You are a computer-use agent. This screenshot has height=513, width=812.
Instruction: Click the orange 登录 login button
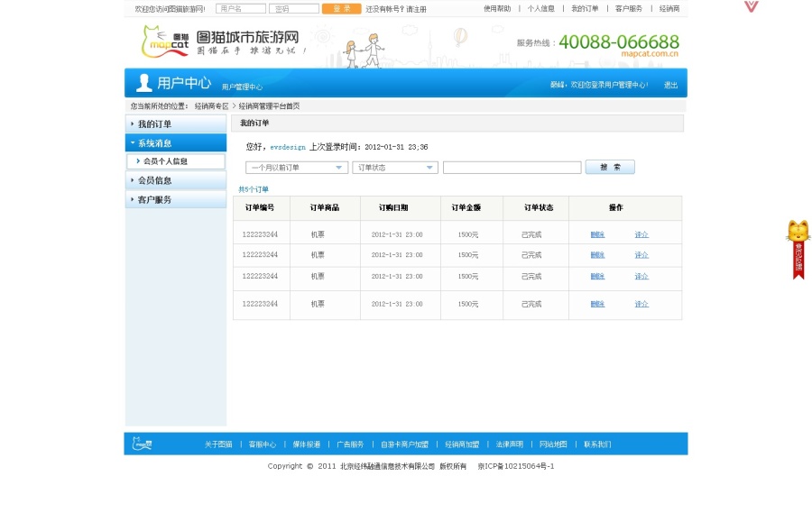341,9
